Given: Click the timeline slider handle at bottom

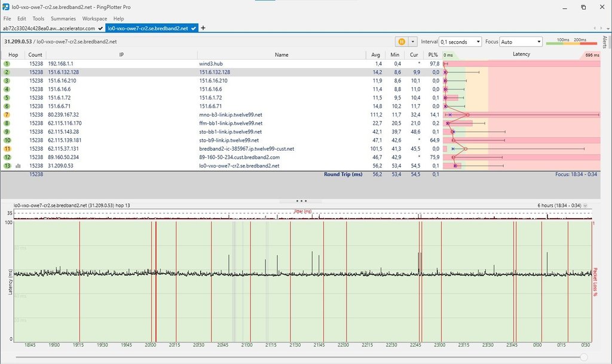Looking at the screenshot, I should tap(583, 357).
